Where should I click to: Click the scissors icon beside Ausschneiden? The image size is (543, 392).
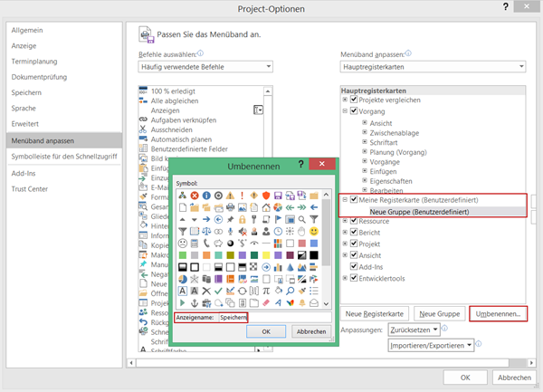tap(143, 129)
